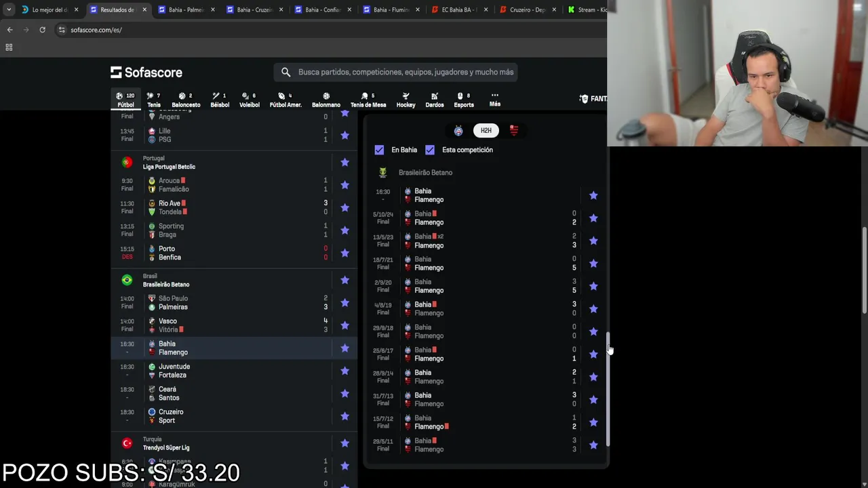Open the Juventude vs Fortaleza match
Image resolution: width=868 pixels, height=488 pixels.
pyautogui.click(x=234, y=371)
